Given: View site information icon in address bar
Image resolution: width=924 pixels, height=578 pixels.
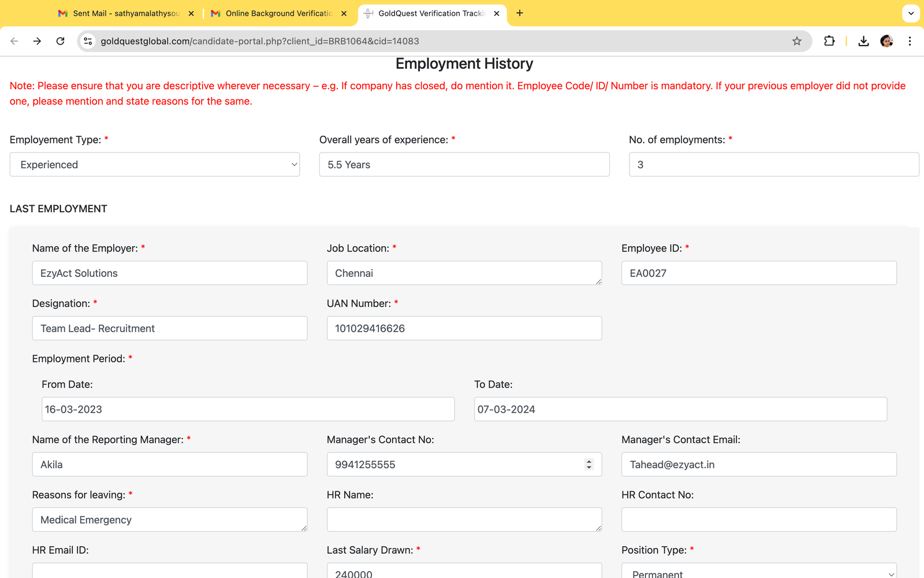Looking at the screenshot, I should coord(88,41).
